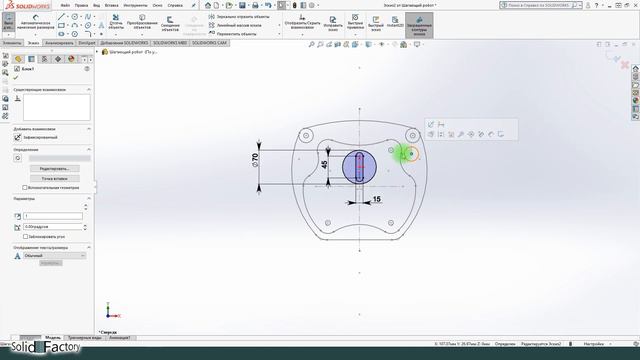Screen dimensions: 640x360
Task: Click the Repair Sketch tool
Action: [x=333, y=23]
